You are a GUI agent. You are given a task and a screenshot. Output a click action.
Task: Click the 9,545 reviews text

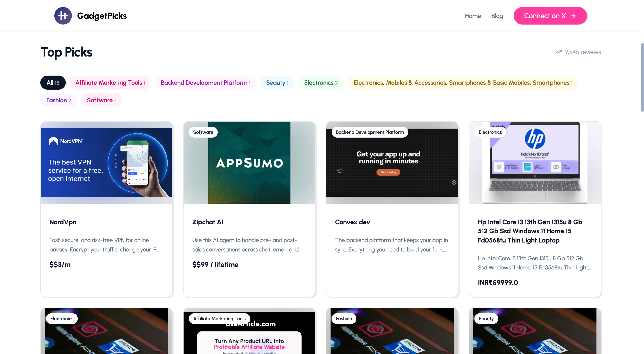(582, 52)
